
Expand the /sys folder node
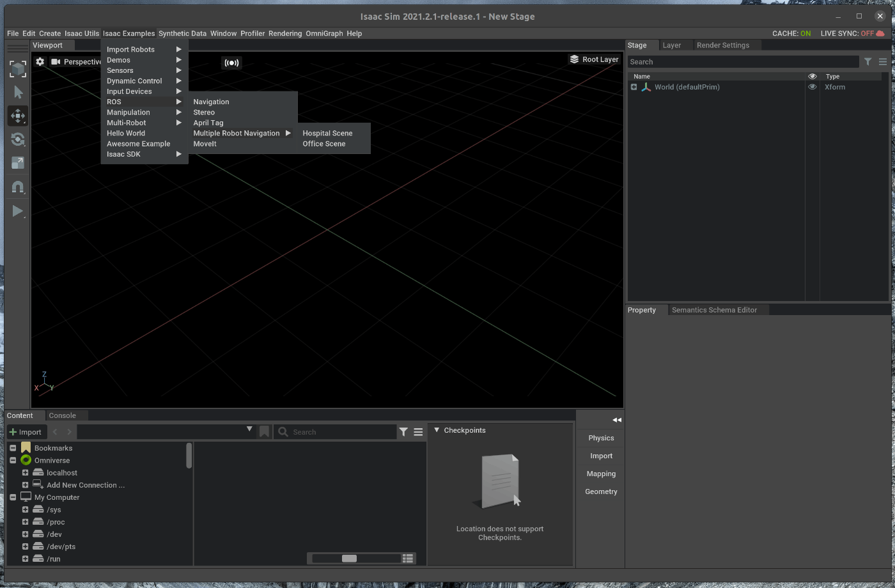[x=25, y=509]
